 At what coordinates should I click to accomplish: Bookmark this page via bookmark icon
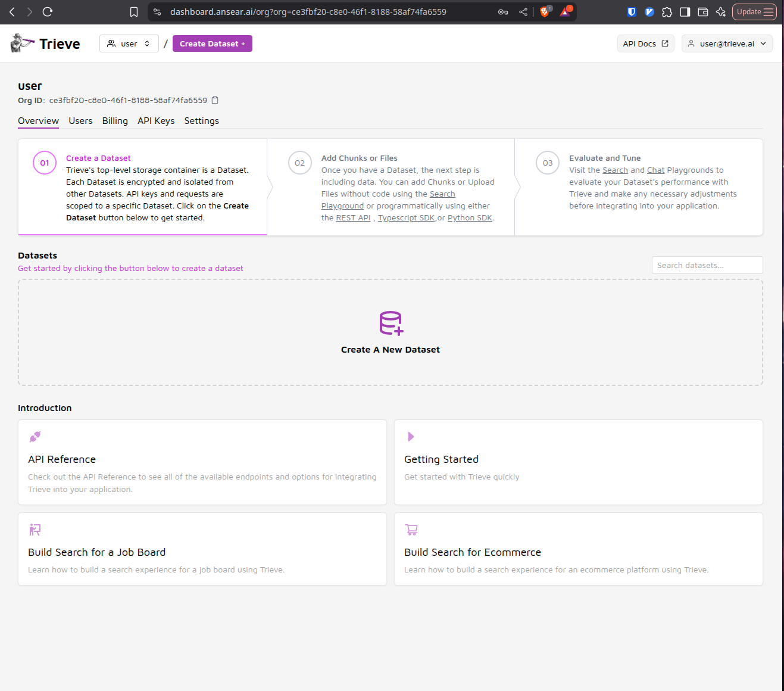134,12
